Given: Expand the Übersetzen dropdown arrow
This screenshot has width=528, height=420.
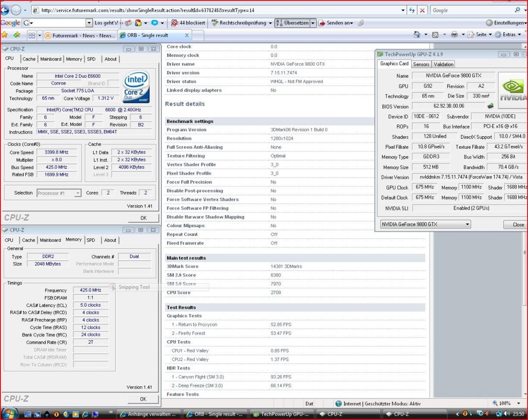Looking at the screenshot, I should point(313,23).
